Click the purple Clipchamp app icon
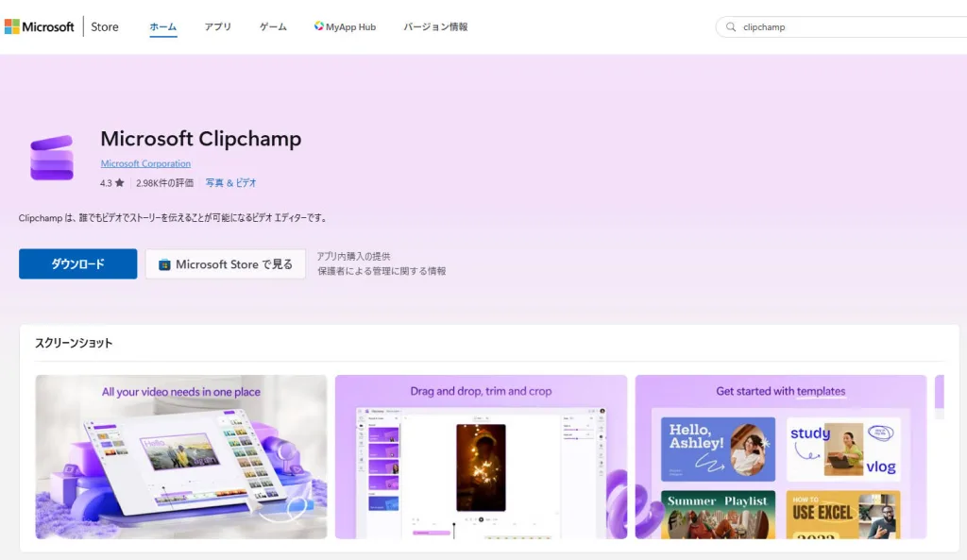Image resolution: width=967 pixels, height=560 pixels. tap(51, 156)
